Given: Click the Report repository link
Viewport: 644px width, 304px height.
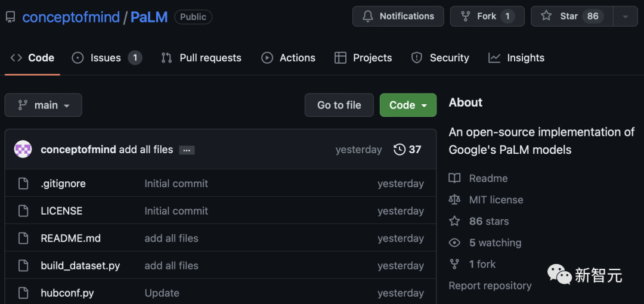Looking at the screenshot, I should click(490, 286).
